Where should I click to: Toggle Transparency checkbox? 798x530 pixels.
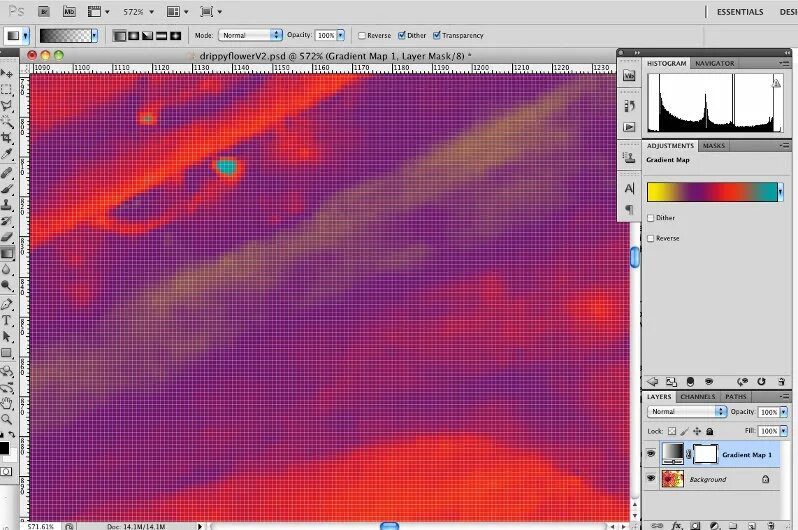pyautogui.click(x=437, y=35)
